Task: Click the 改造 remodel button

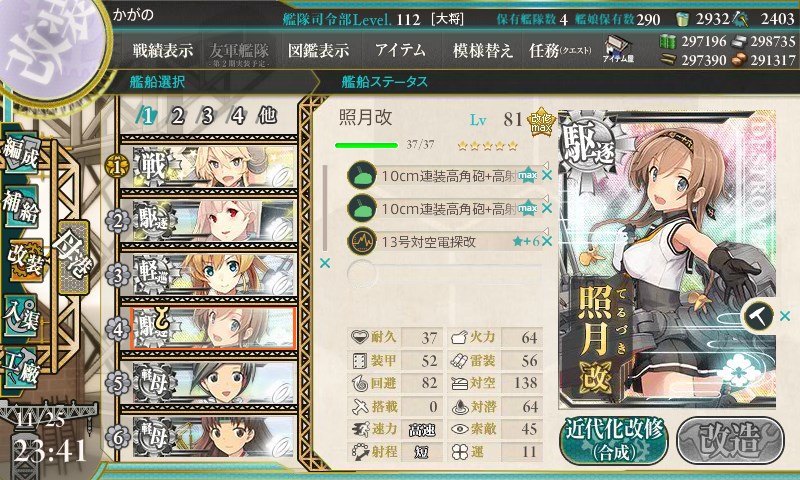Action: click(x=730, y=440)
